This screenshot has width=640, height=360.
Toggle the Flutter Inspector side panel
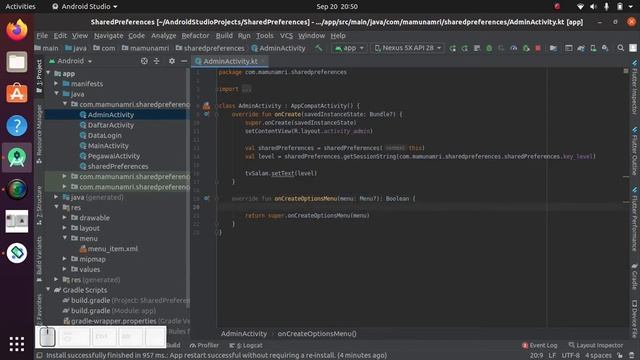pyautogui.click(x=635, y=87)
